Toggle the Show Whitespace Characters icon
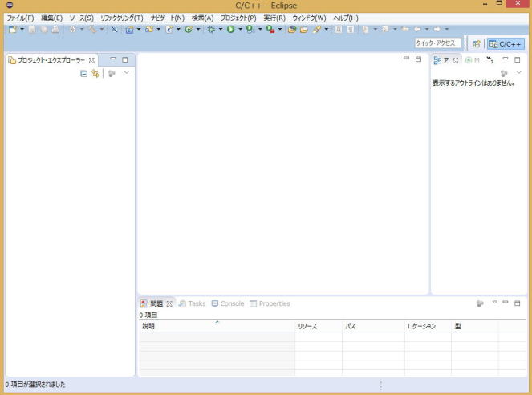The image size is (532, 395). point(351,30)
